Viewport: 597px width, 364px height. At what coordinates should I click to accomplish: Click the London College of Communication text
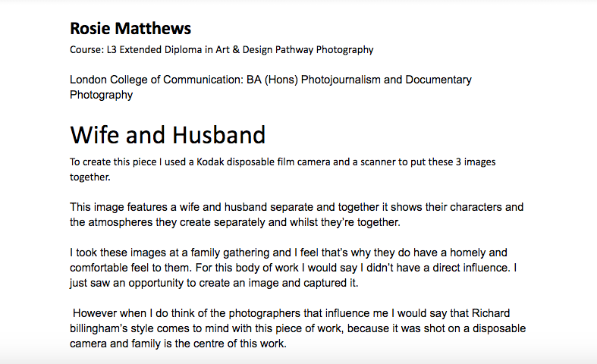156,80
